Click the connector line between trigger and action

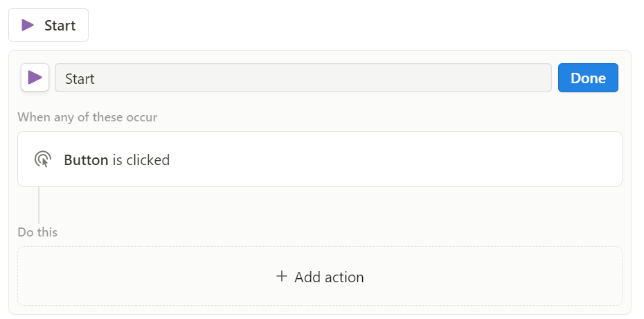point(39,205)
